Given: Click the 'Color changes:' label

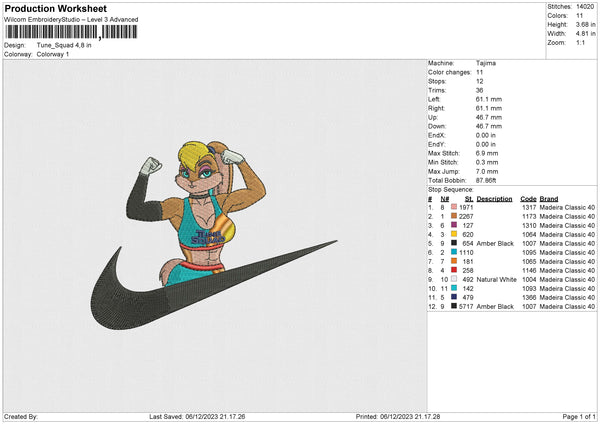Looking at the screenshot, I should pyautogui.click(x=450, y=72).
